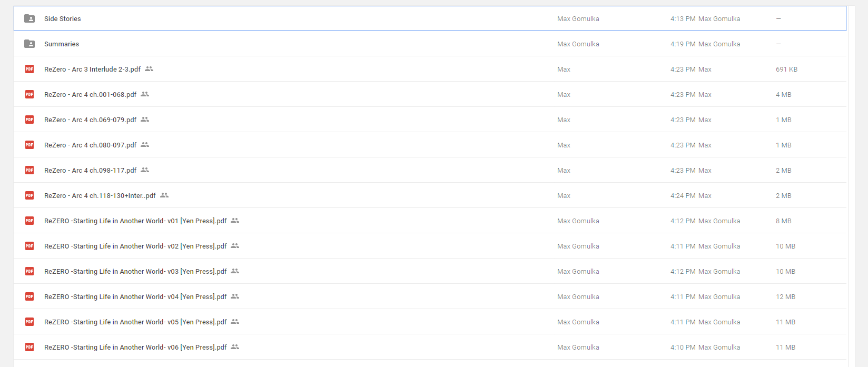The image size is (868, 367).
Task: Click the '12 MB' file size
Action: pyautogui.click(x=785, y=296)
